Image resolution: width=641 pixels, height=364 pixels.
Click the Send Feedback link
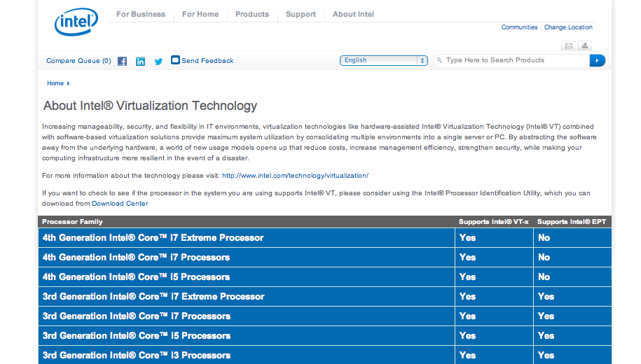pyautogui.click(x=207, y=60)
